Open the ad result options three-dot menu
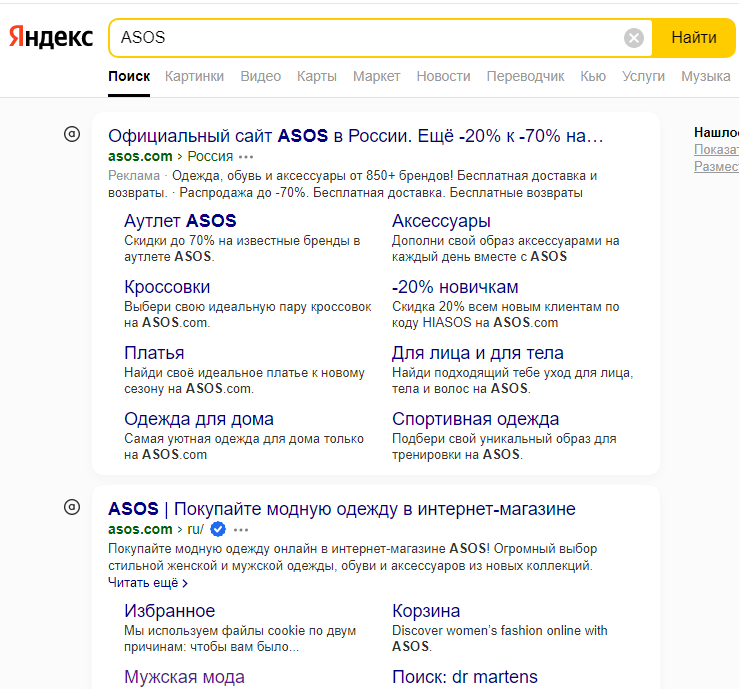This screenshot has width=739, height=689. [246, 157]
